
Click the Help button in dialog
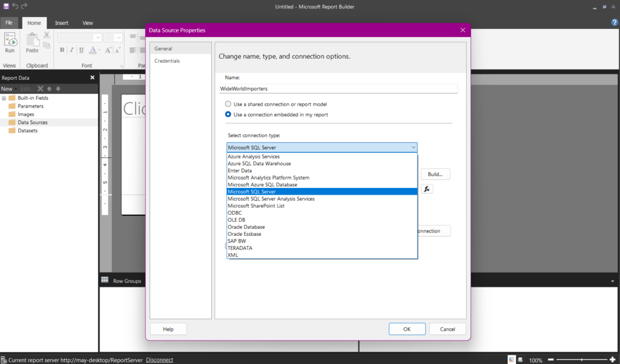tap(168, 329)
